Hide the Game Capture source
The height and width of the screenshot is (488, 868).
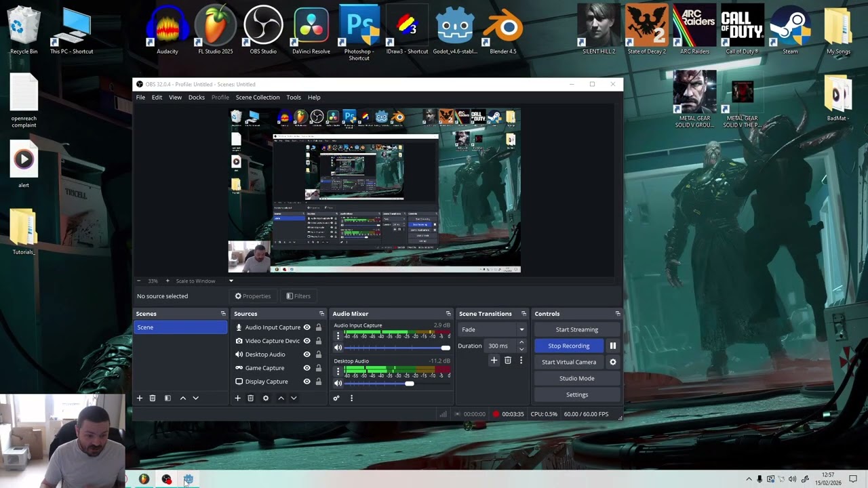(307, 368)
